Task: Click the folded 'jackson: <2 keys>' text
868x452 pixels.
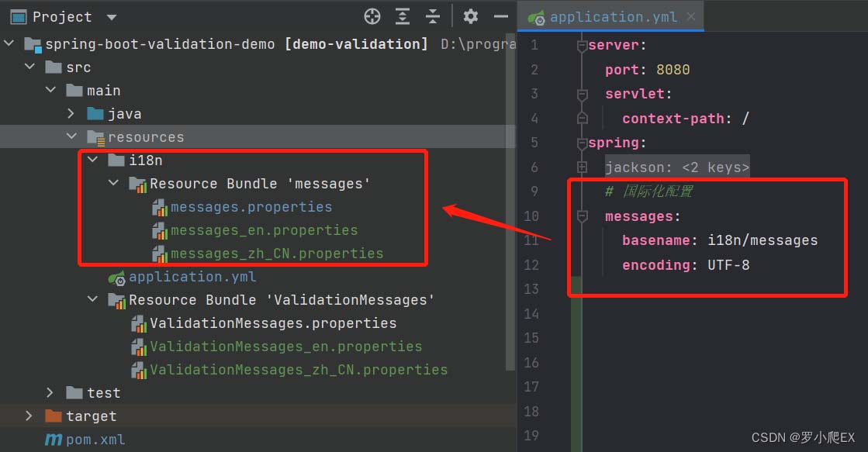Action: pos(677,167)
